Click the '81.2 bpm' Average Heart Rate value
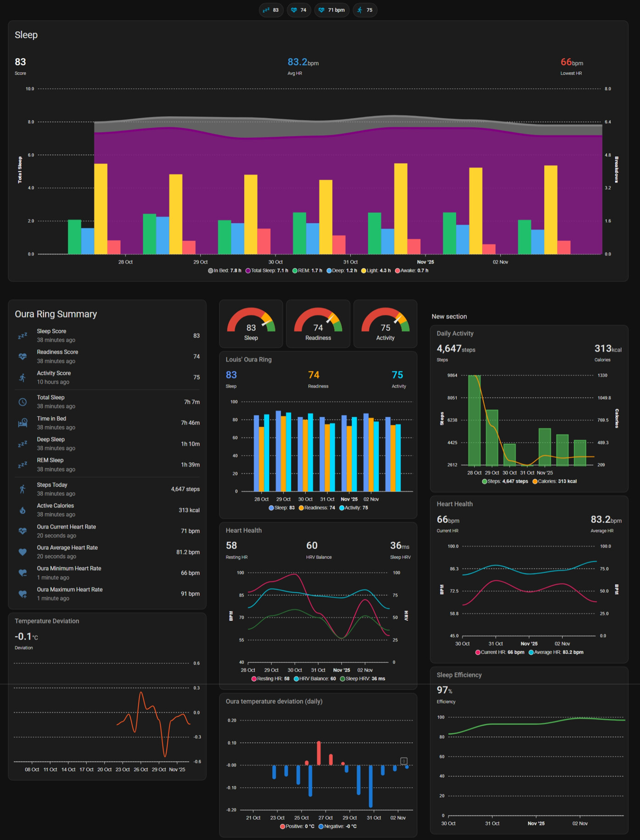Image resolution: width=640 pixels, height=840 pixels. [x=188, y=552]
